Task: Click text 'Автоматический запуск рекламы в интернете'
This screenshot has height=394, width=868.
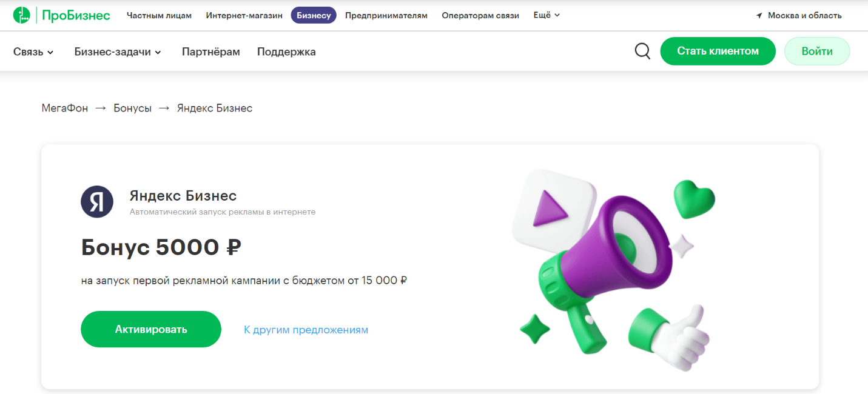Action: [x=223, y=212]
